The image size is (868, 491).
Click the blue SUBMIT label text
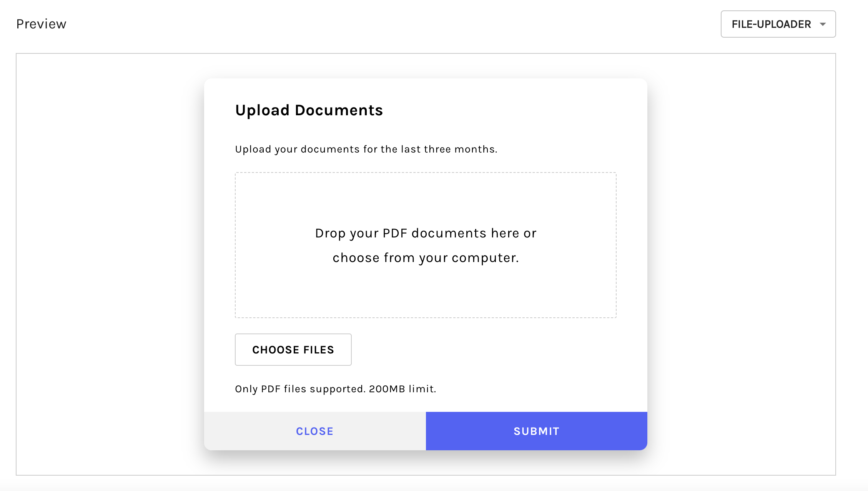pyautogui.click(x=537, y=431)
